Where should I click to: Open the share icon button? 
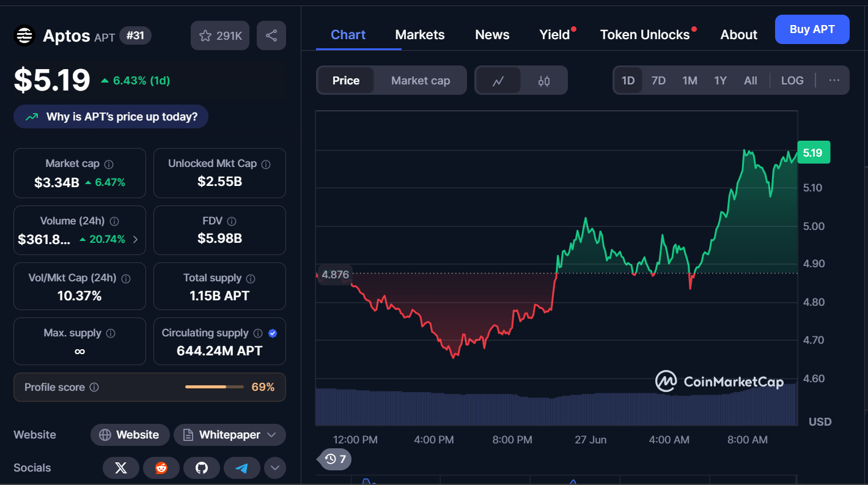pyautogui.click(x=271, y=35)
